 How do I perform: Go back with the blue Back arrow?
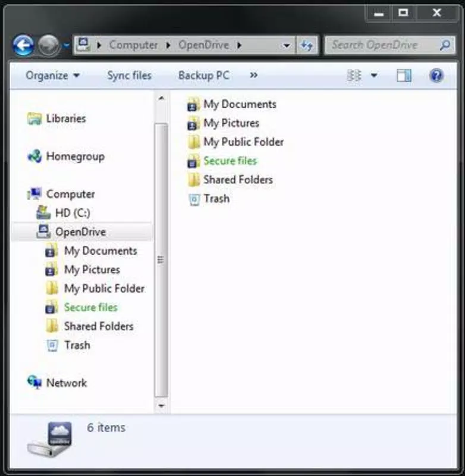[23, 46]
